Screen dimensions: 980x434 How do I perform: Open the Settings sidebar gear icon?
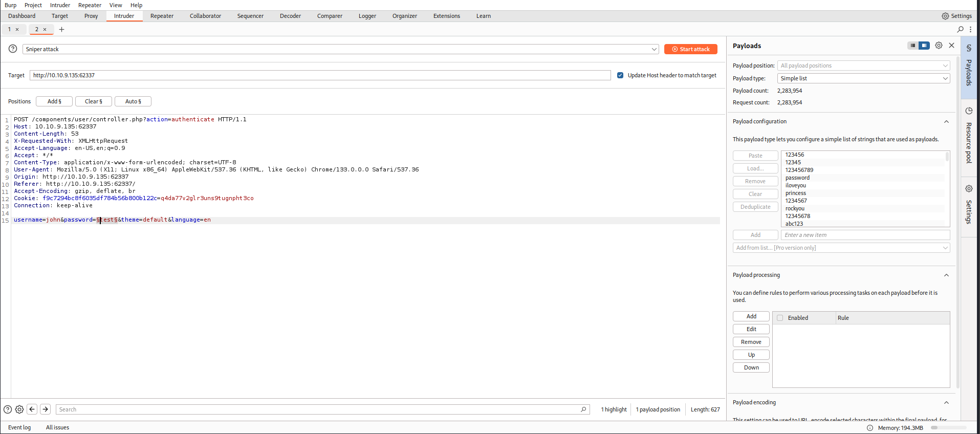coord(969,188)
